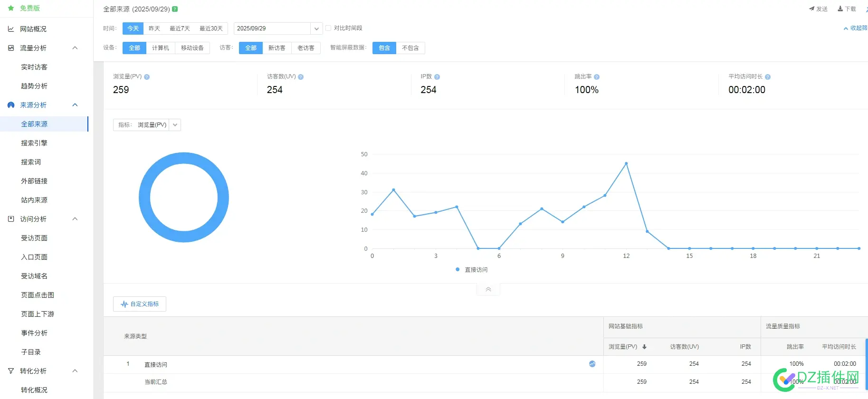This screenshot has width=868, height=399.
Task: Enable the 对比时间段 checkbox
Action: click(328, 28)
